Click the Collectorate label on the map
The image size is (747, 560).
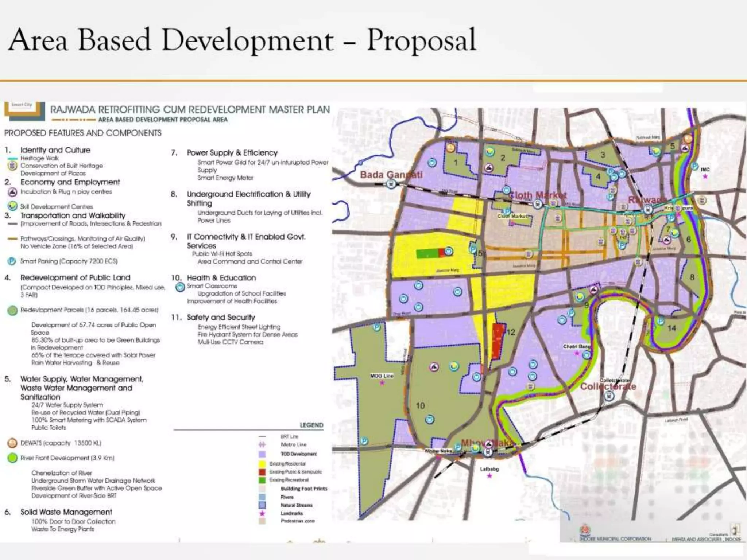tap(608, 386)
